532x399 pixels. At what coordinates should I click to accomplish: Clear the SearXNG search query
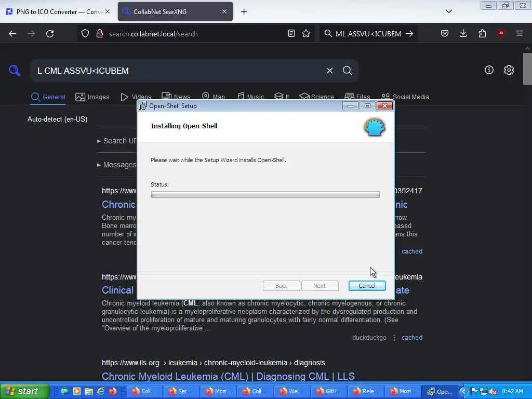(329, 71)
